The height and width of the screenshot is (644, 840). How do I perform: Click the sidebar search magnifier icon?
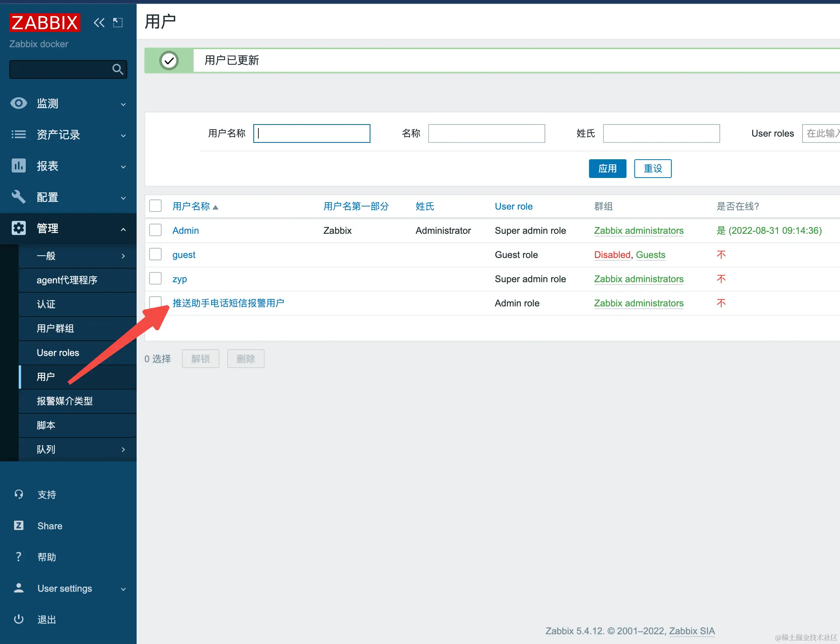point(117,69)
